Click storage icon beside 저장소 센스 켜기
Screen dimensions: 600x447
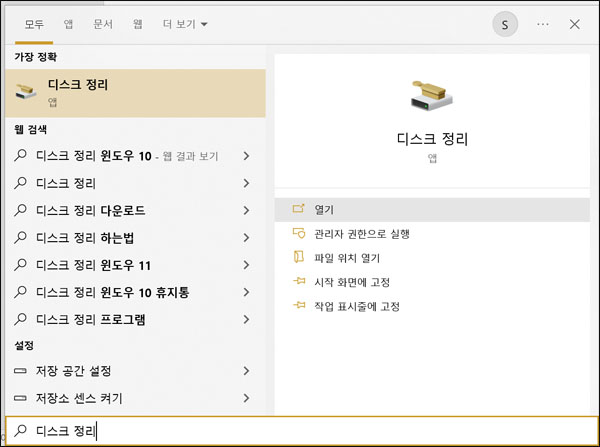(20, 398)
